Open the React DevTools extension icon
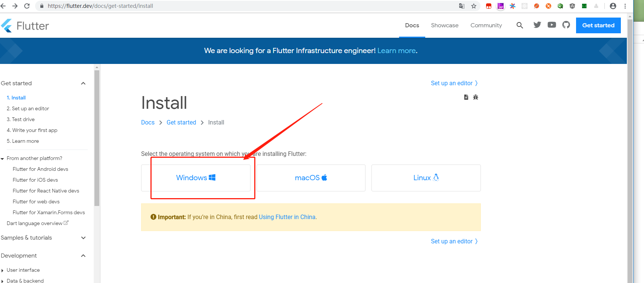 tap(525, 6)
